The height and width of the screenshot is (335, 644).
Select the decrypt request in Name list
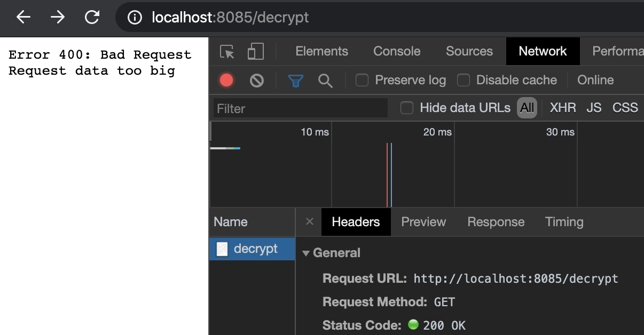(x=251, y=249)
